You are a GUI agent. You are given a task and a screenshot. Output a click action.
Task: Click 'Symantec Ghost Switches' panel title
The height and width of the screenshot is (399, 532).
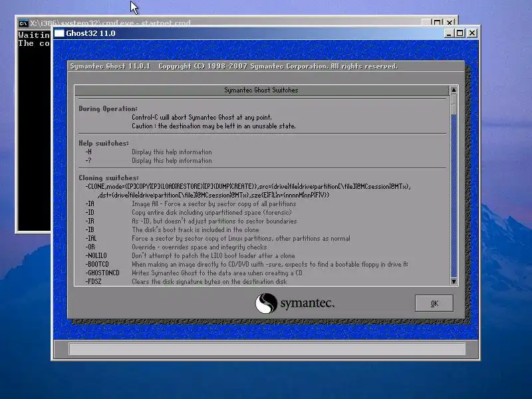[x=261, y=90]
